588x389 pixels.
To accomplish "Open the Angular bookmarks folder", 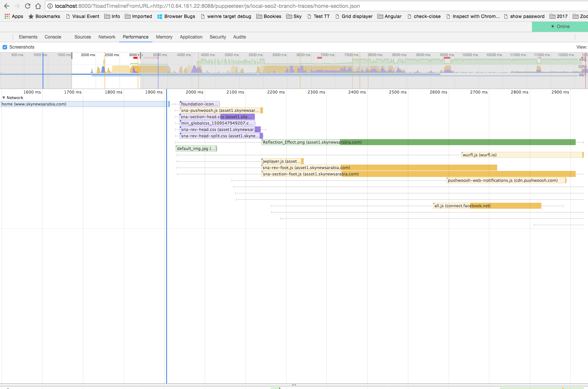I will point(389,16).
